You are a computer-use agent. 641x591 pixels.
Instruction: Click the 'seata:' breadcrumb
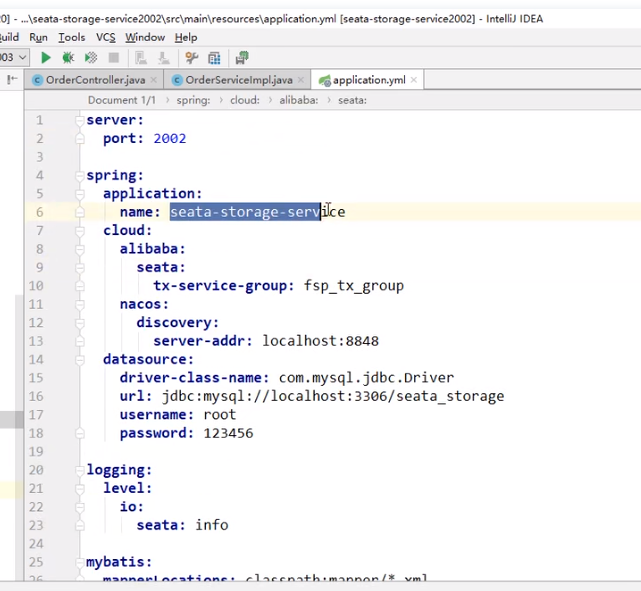pyautogui.click(x=352, y=101)
